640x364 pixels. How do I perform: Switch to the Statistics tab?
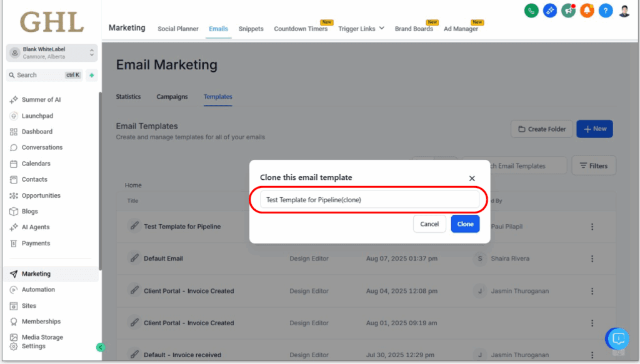[128, 97]
